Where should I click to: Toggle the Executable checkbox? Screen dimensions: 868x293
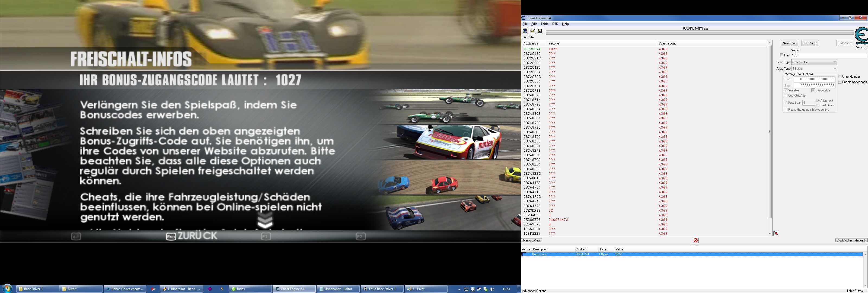(813, 90)
